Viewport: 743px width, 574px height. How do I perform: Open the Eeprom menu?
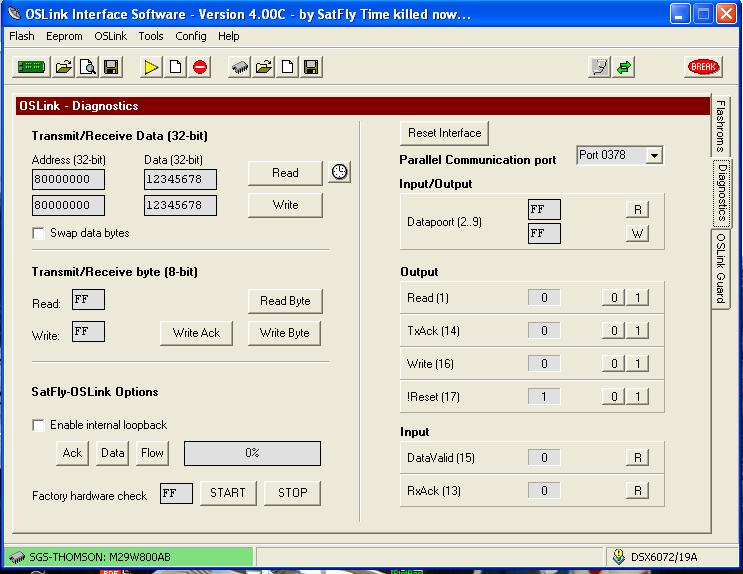[64, 36]
